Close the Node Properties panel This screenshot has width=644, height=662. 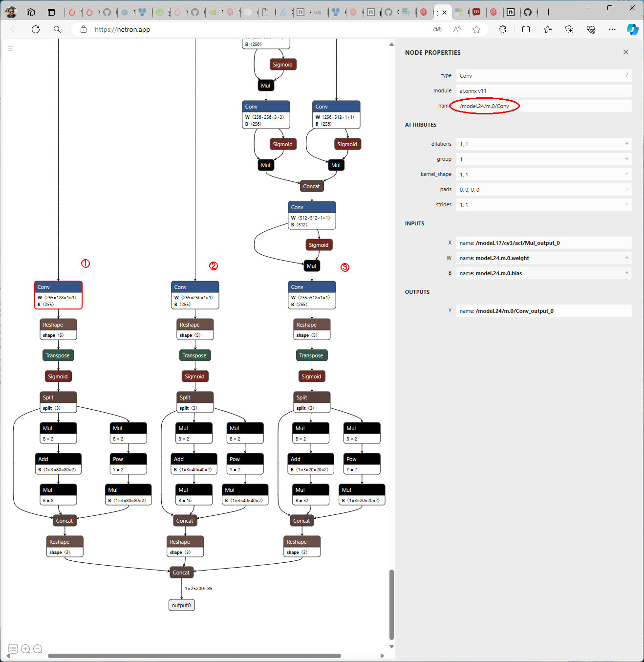(625, 52)
